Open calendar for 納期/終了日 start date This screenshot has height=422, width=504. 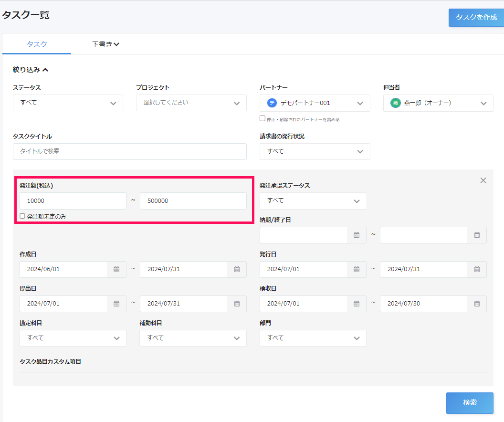coord(357,235)
